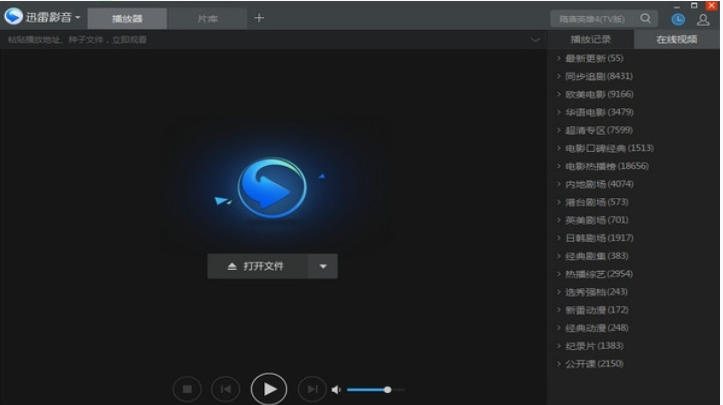Open the clock history icon
Viewport: 723px width, 405px height.
(x=678, y=19)
